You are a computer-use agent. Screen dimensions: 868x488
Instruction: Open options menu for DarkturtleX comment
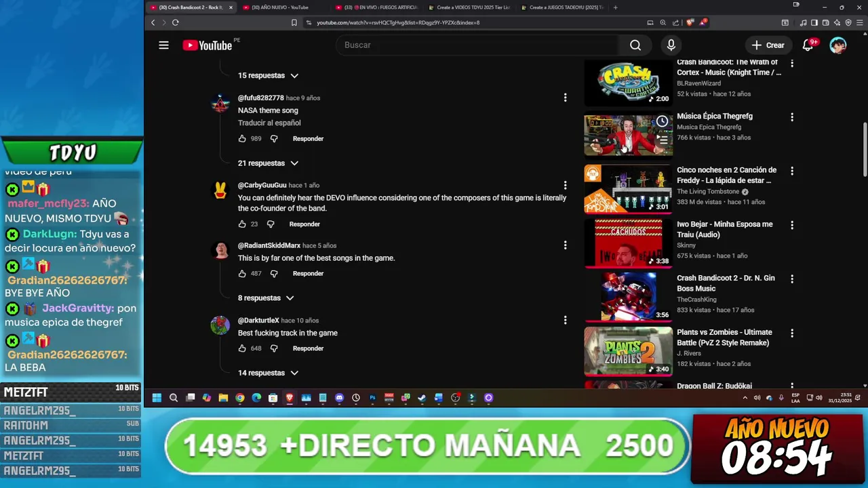pos(565,320)
